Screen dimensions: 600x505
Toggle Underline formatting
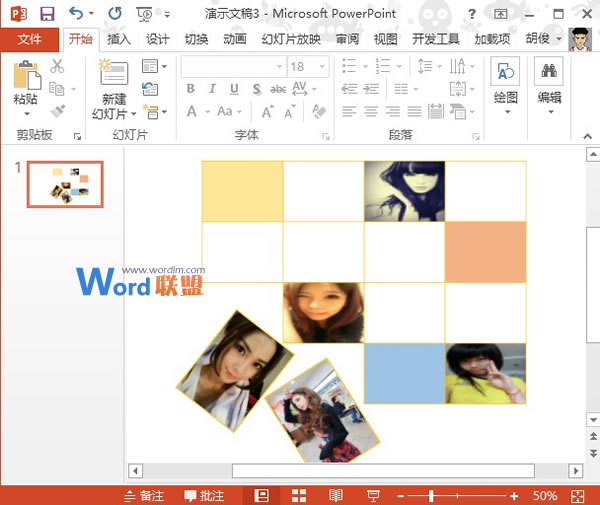(234, 89)
